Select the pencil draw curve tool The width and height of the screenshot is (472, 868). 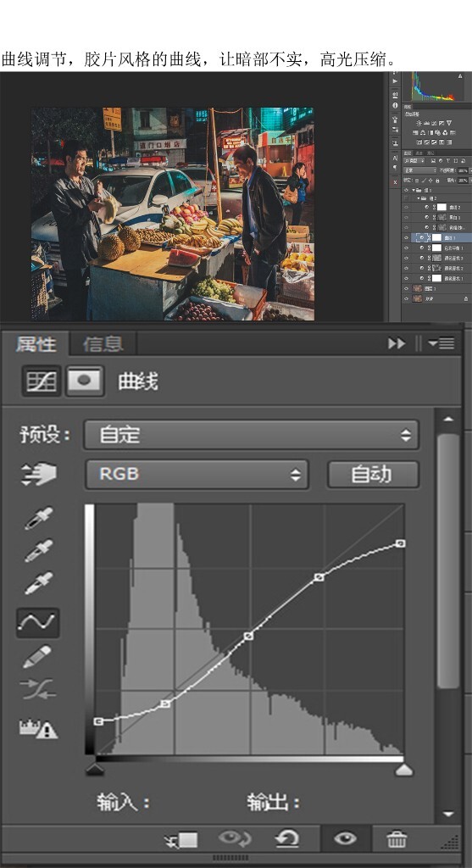[37, 657]
